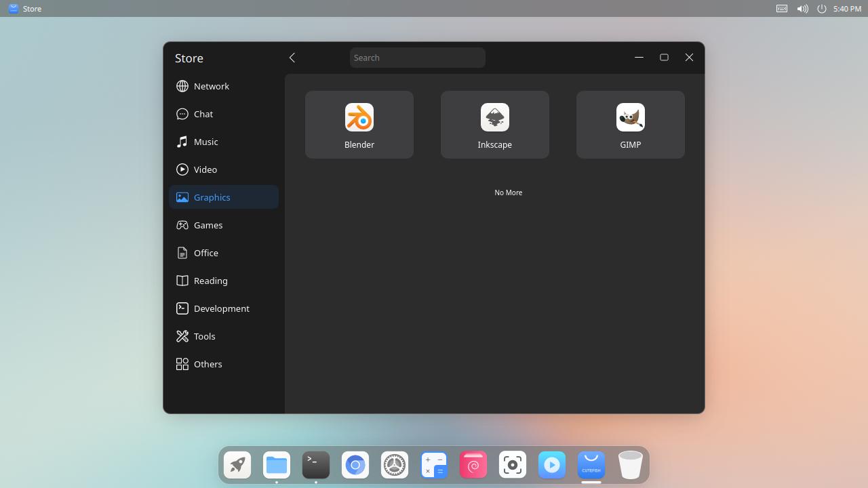This screenshot has width=868, height=488.
Task: Open the Others category
Action: [x=224, y=364]
